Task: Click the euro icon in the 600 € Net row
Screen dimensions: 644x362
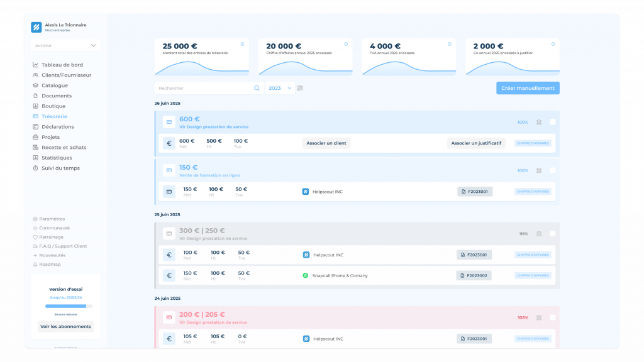Action: [169, 143]
